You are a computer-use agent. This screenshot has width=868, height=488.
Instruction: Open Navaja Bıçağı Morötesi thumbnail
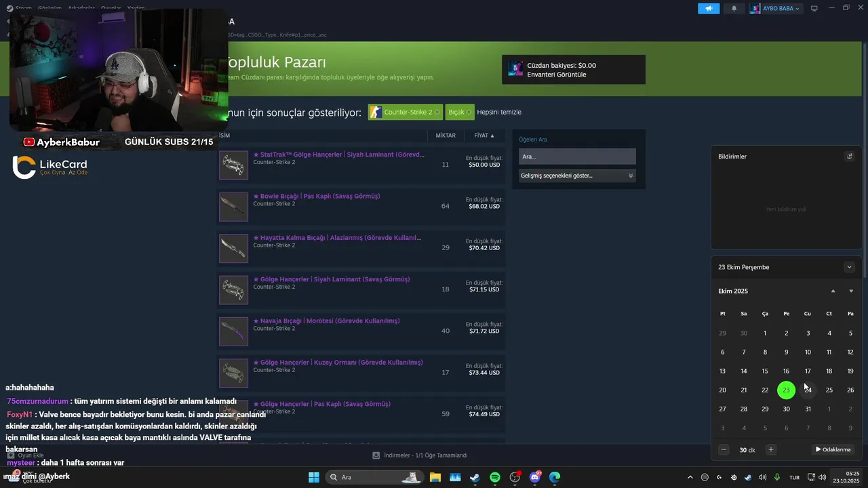point(233,331)
